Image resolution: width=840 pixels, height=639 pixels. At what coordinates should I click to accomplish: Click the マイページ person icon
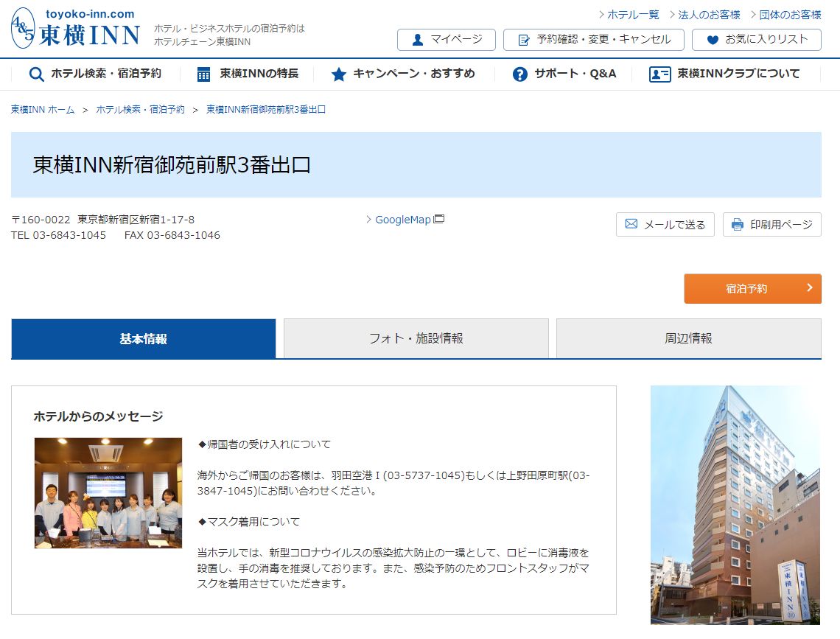click(x=418, y=40)
